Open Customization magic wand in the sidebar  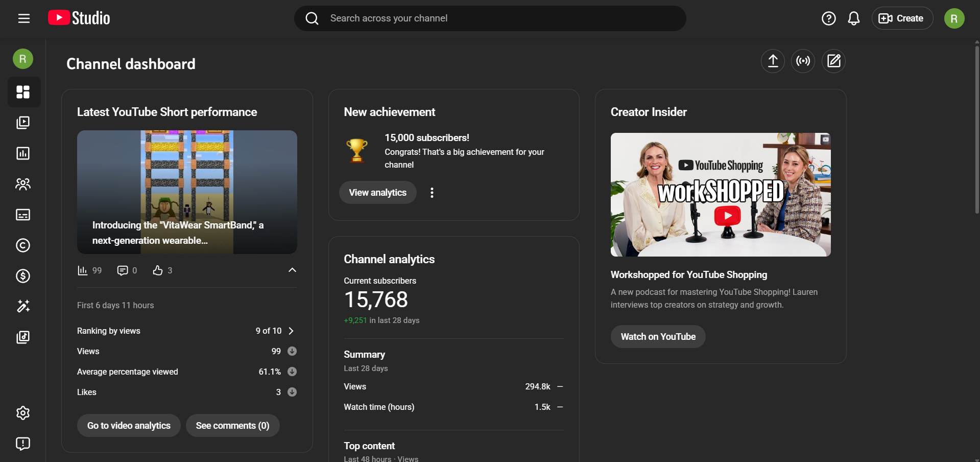click(x=23, y=306)
